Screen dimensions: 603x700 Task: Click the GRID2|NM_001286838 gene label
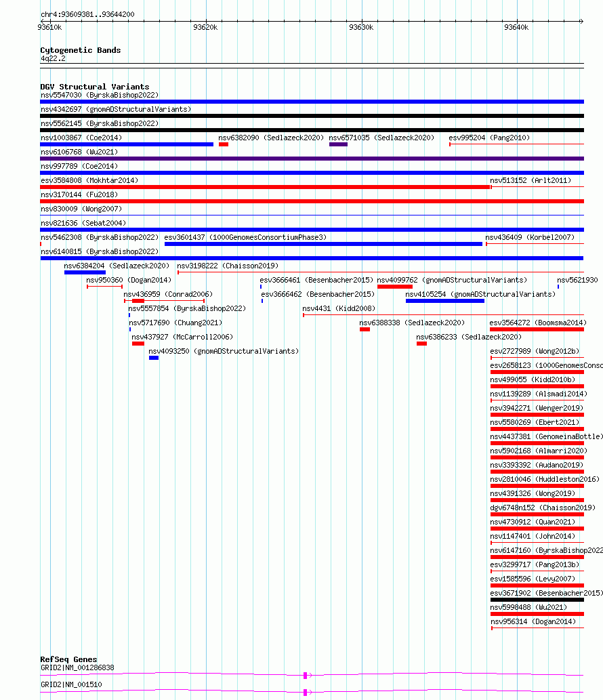[78, 668]
